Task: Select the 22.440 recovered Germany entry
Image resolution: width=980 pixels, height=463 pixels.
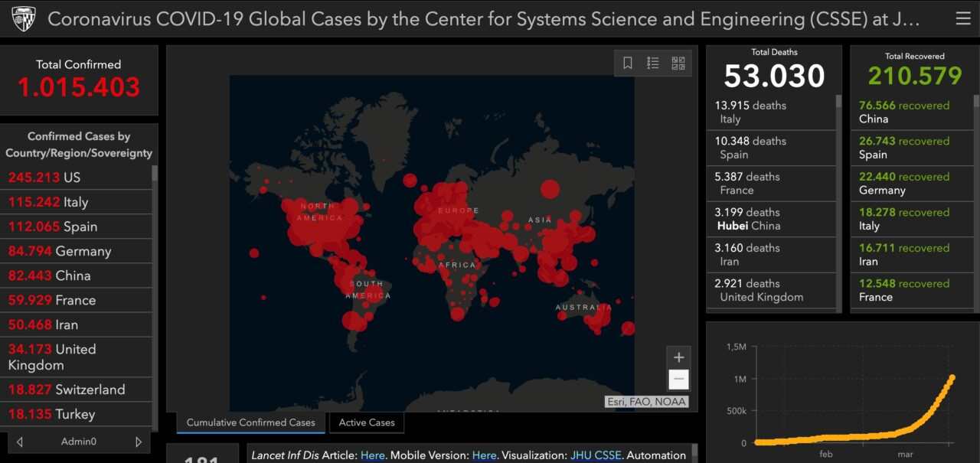Action: [912, 184]
